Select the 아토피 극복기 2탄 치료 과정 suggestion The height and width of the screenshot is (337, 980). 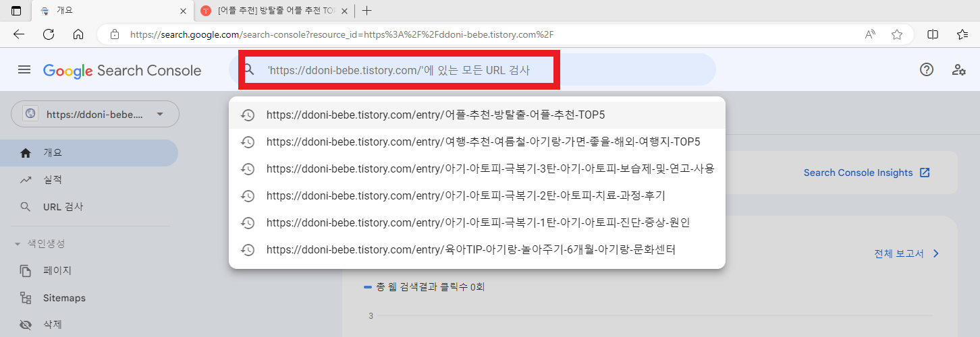click(x=477, y=195)
